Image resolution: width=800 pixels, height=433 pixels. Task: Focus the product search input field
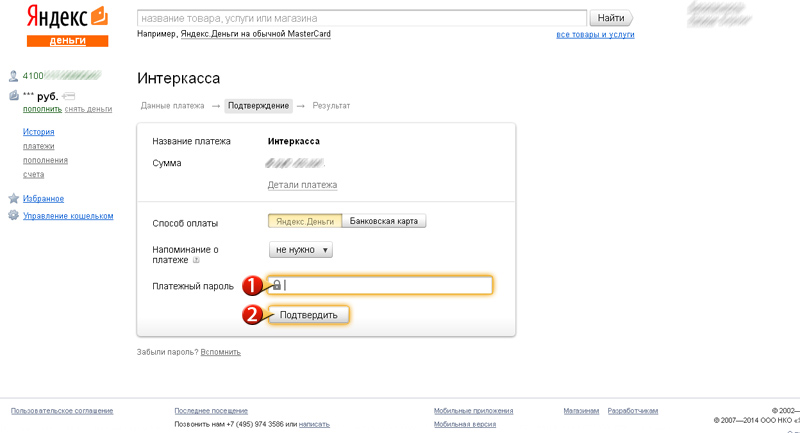[x=362, y=18]
